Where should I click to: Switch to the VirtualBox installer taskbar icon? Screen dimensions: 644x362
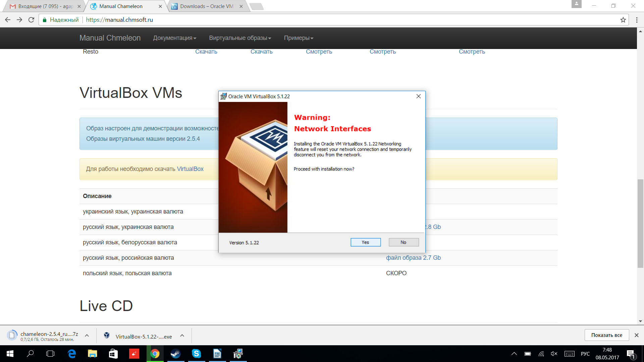tap(238, 354)
